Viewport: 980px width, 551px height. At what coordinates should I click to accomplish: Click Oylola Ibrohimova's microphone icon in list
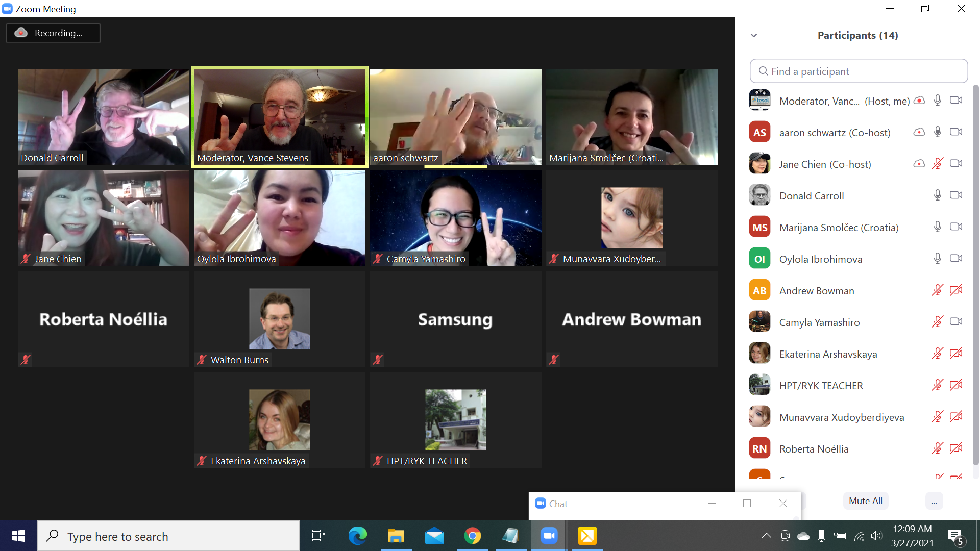click(x=937, y=259)
